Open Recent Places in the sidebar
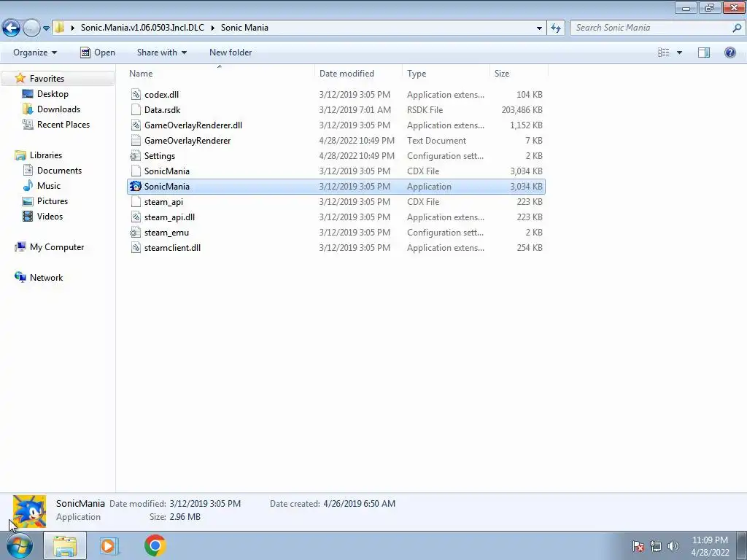 click(63, 124)
